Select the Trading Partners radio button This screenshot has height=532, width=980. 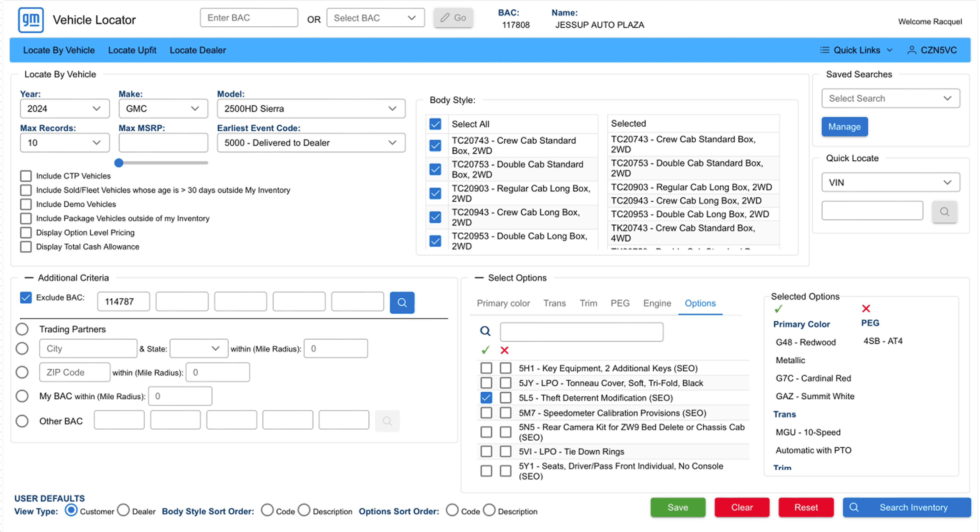(x=22, y=329)
